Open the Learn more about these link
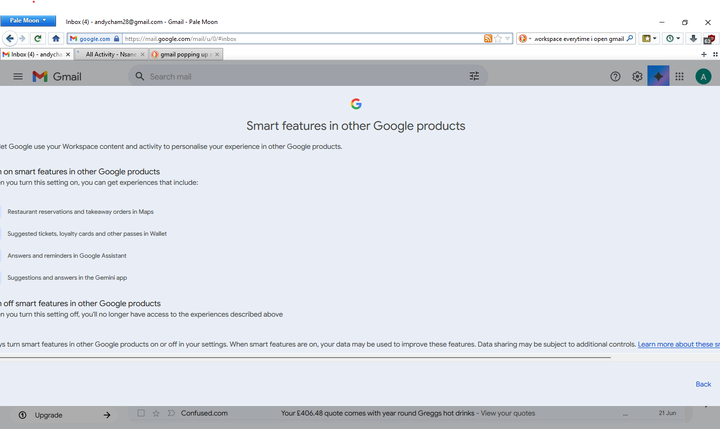 679,344
